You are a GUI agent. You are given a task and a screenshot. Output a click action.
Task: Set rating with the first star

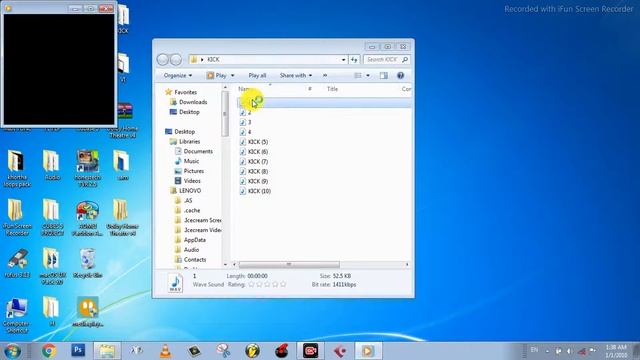(251, 284)
